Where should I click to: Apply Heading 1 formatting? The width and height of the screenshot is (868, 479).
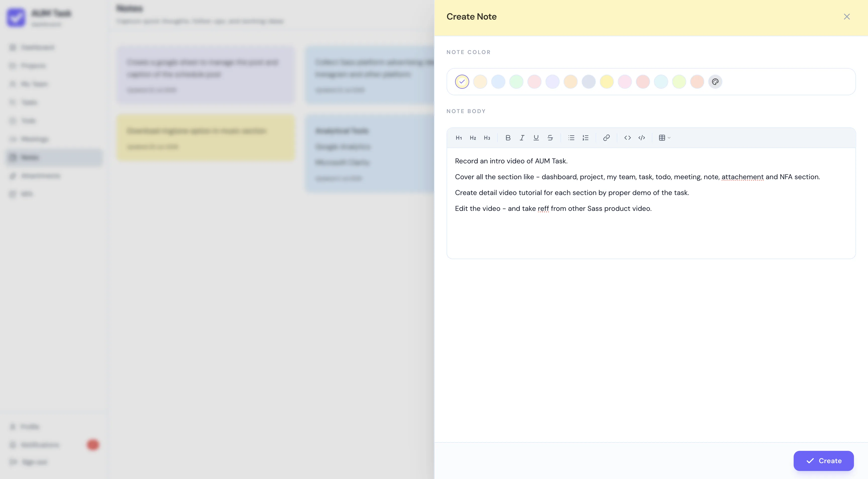coord(459,137)
